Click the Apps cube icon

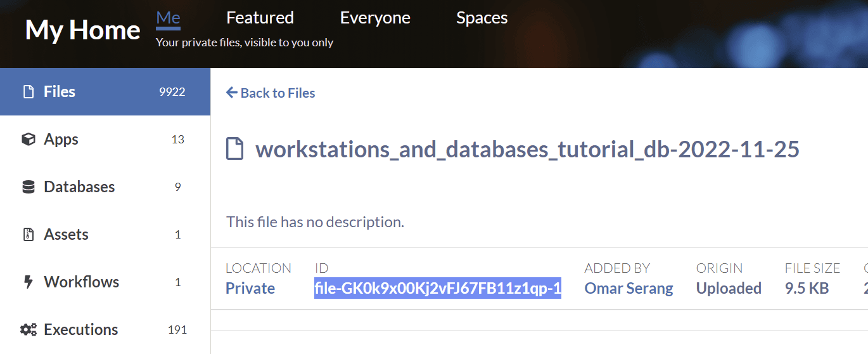28,140
